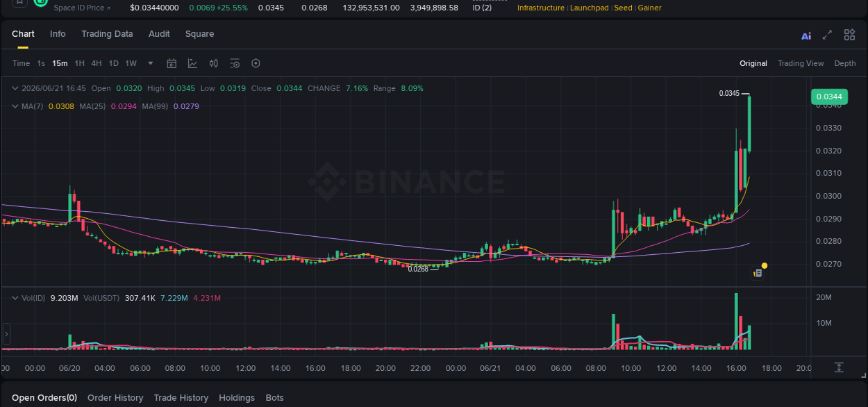Click the Infrastructure tag link
Viewport: 868px width, 407px height.
coord(541,8)
